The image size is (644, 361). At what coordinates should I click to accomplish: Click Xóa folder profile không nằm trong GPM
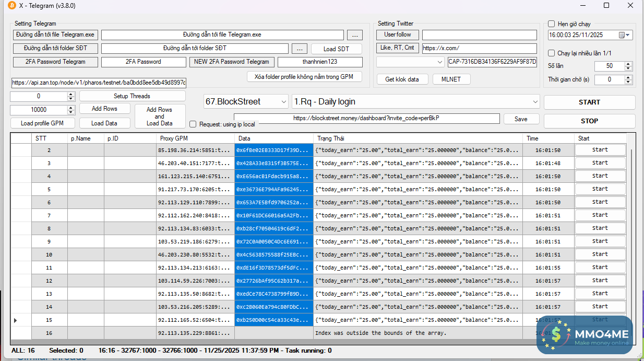pos(304,77)
